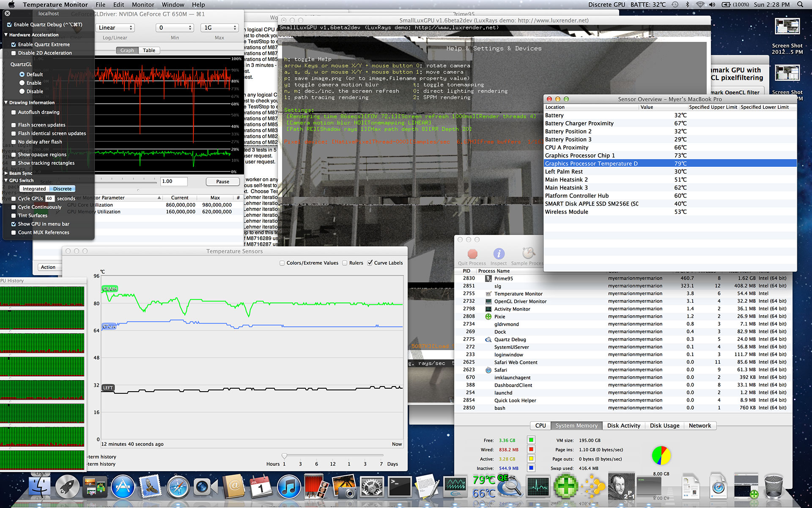Open the App Store dock icon
Viewport: 812px width, 508px height.
tap(123, 487)
